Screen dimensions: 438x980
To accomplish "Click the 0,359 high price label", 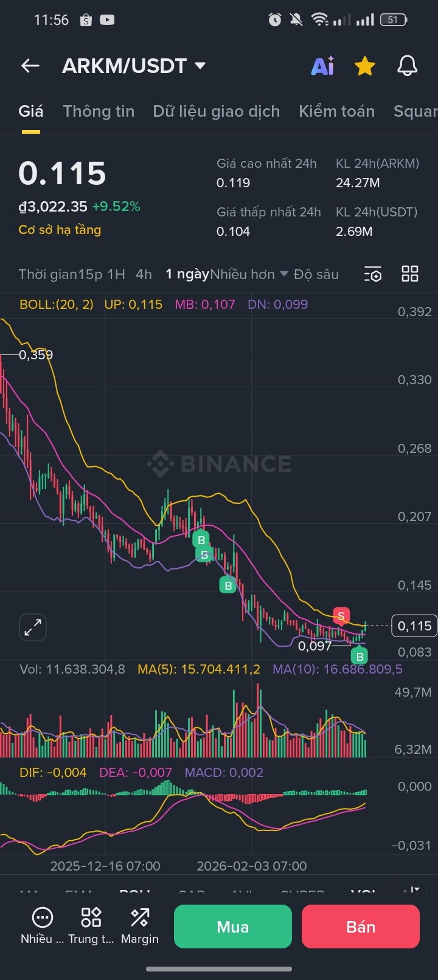I will coord(36,354).
